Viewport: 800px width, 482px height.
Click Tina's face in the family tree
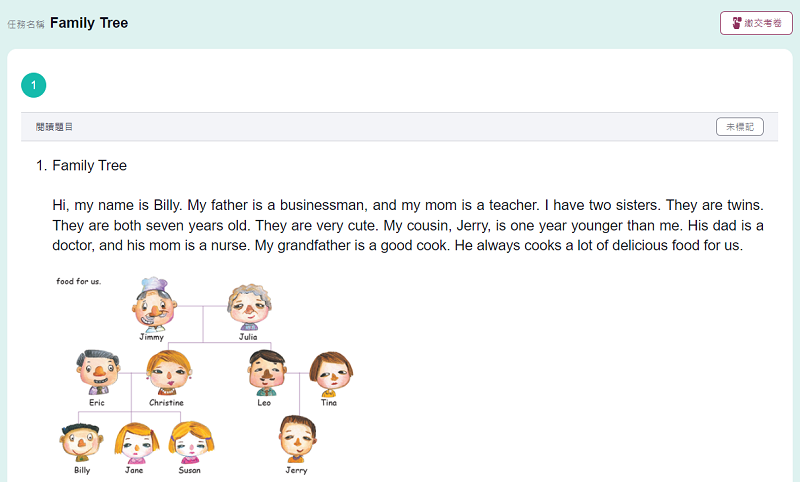329,374
